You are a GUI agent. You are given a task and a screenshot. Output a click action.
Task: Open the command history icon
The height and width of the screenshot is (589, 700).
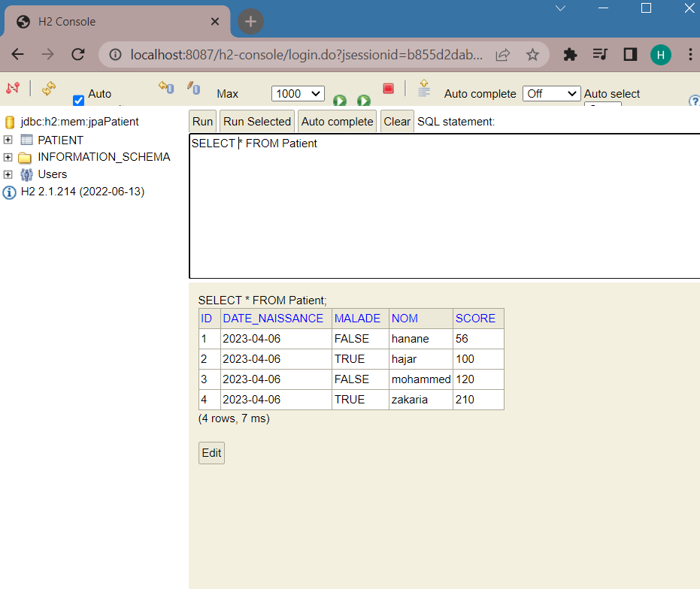point(423,88)
